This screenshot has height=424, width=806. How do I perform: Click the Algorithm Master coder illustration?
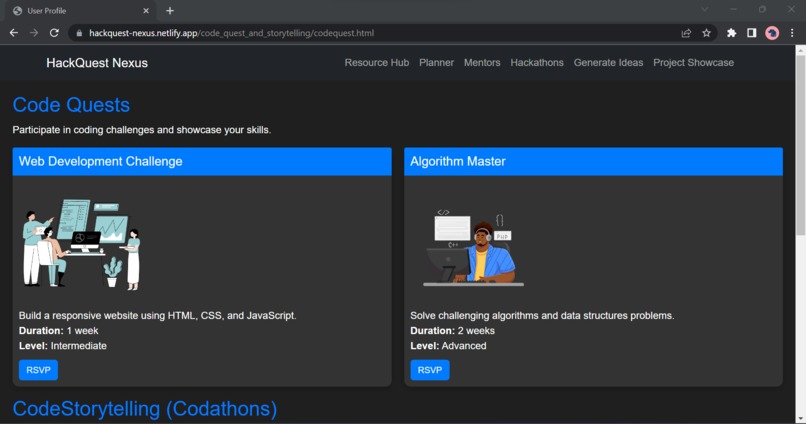[473, 247]
